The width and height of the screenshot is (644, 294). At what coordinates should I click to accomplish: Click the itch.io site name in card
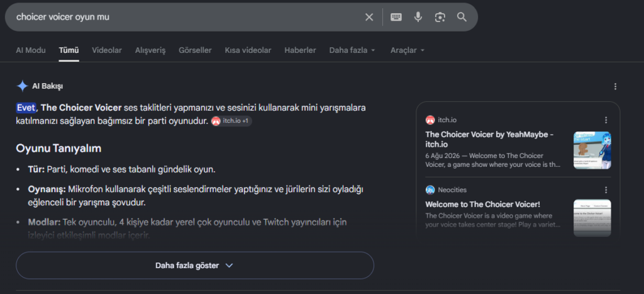tap(447, 120)
